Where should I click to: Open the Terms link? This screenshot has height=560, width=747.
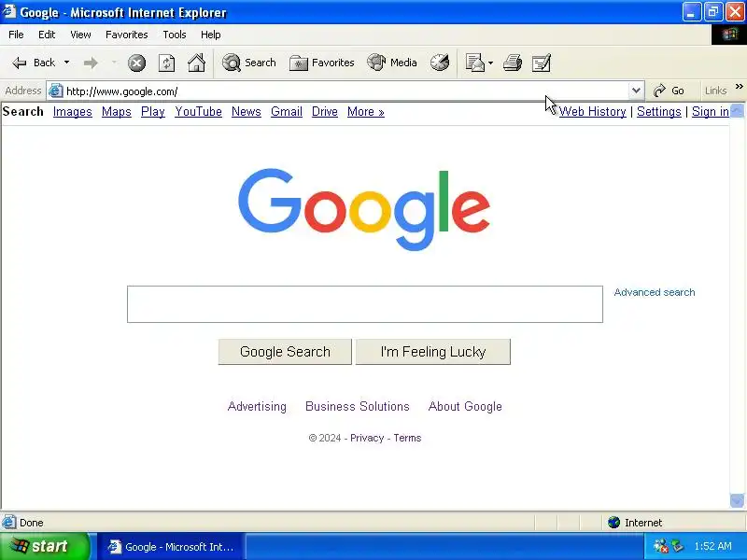[x=407, y=438]
